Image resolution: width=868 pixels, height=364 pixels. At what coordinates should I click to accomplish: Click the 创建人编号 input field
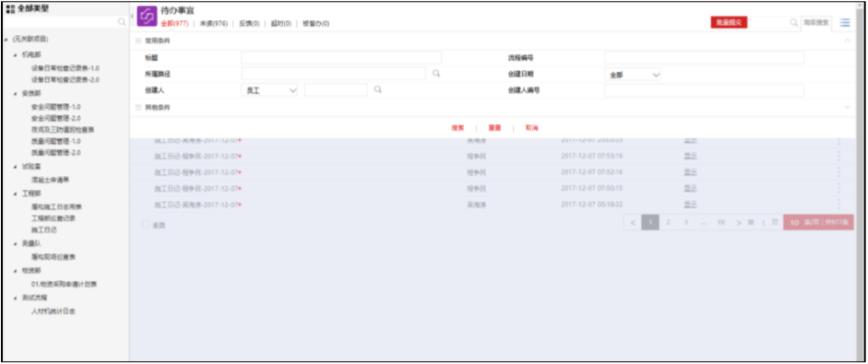coord(704,90)
